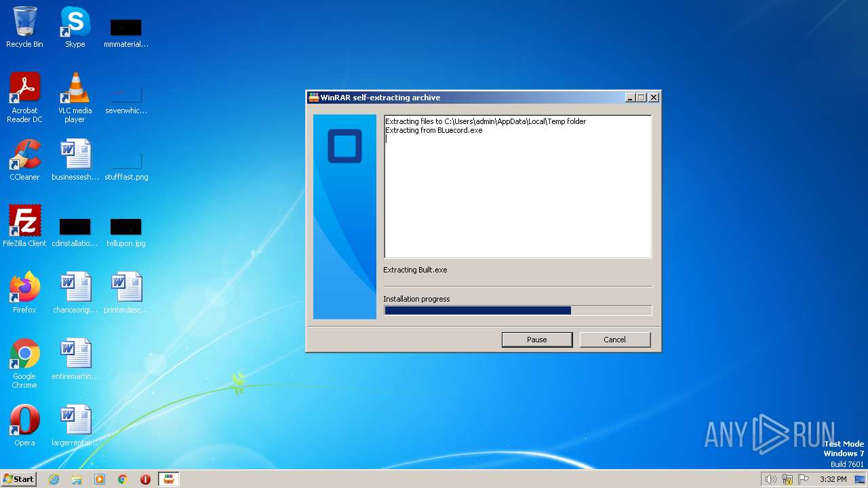Screen dimensions: 868x488
Task: Select the businessesh Word document
Action: point(75,160)
